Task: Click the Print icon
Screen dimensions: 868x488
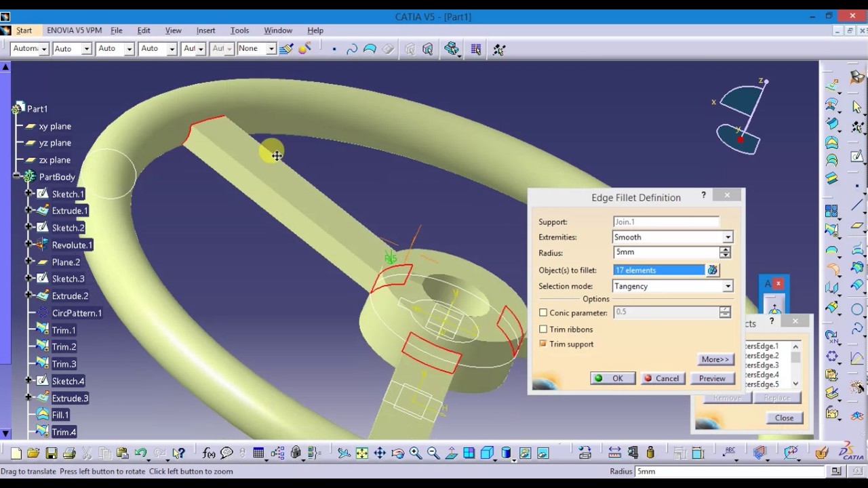Action: click(x=69, y=453)
